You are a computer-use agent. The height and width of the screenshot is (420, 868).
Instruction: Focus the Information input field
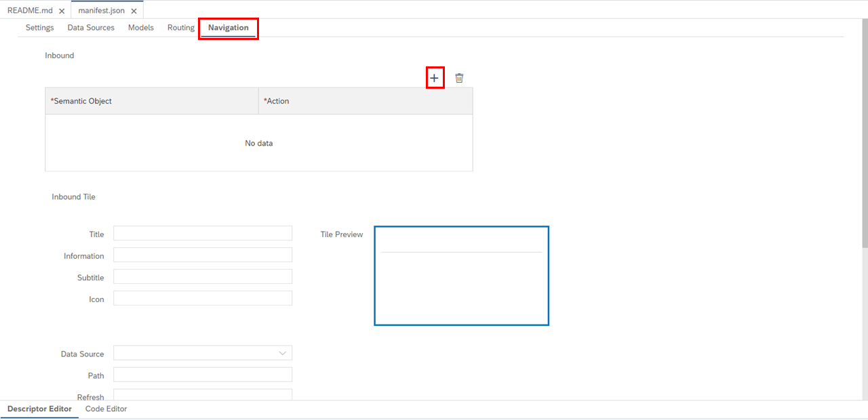point(203,255)
